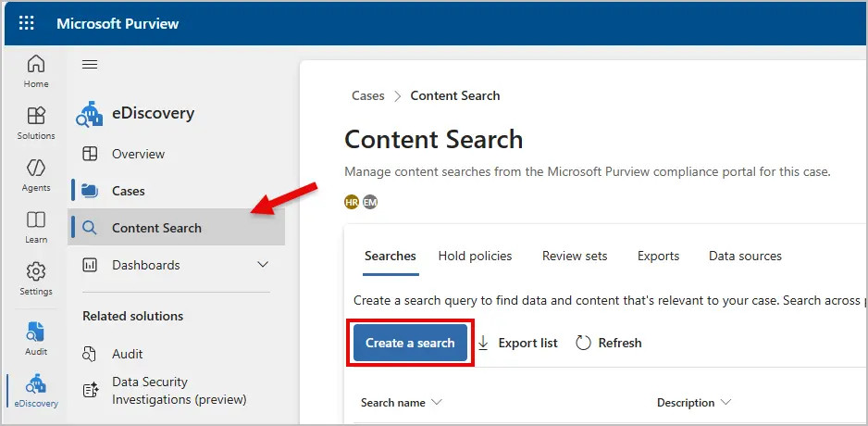Switch to the Data sources tab
The width and height of the screenshot is (868, 426).
tap(745, 256)
